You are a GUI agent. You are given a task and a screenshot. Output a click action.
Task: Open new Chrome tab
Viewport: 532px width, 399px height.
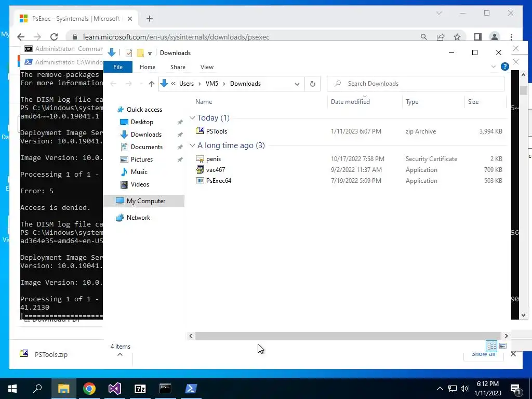(x=150, y=19)
